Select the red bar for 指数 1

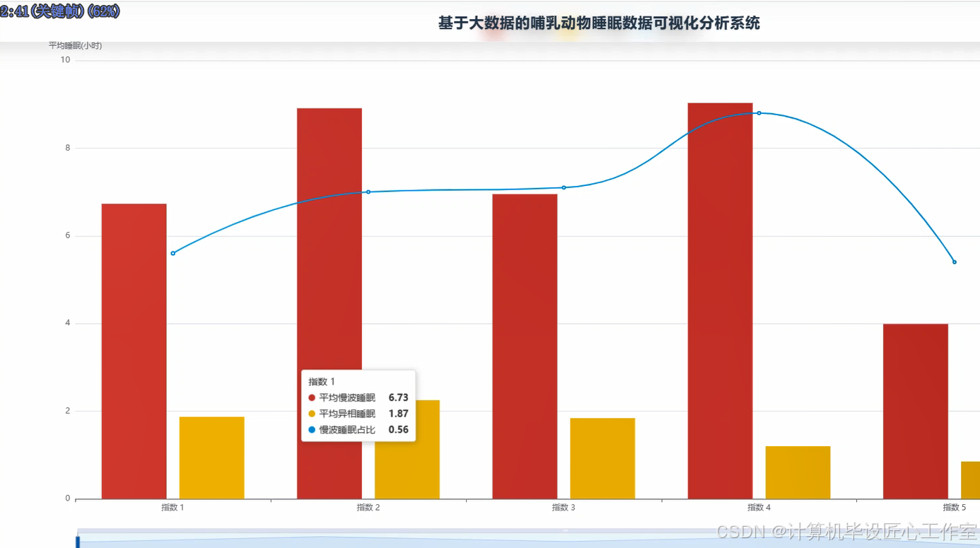coord(134,351)
